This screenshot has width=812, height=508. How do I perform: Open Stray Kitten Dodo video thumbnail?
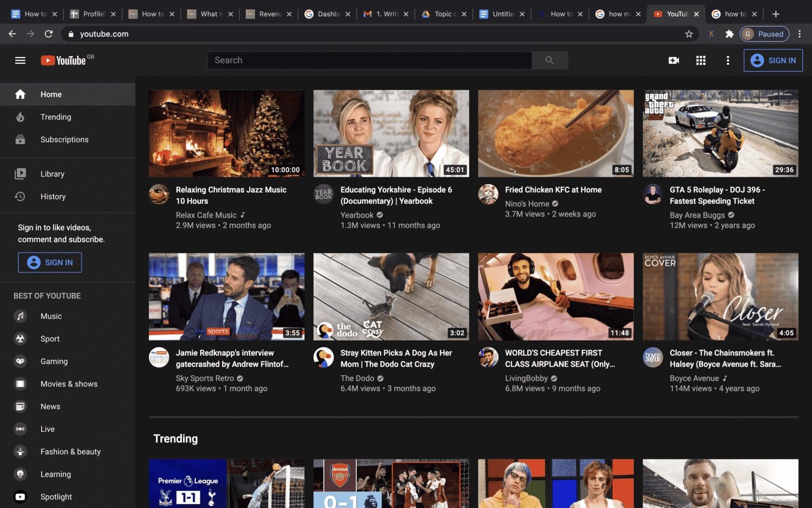(x=391, y=296)
